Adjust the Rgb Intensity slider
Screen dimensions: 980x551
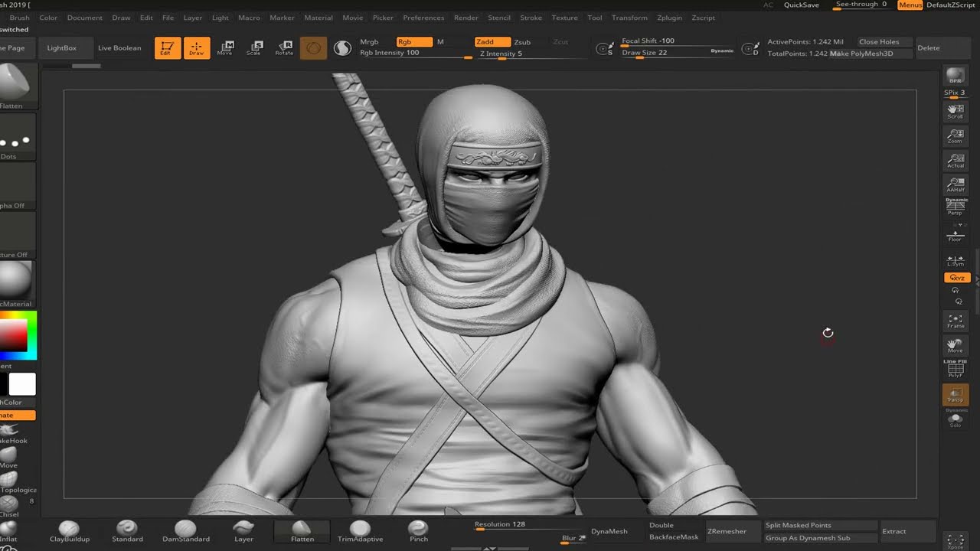[x=416, y=54]
